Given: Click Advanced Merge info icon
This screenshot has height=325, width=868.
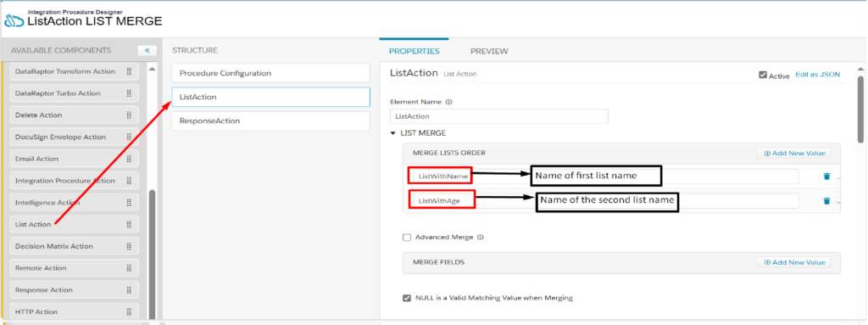Looking at the screenshot, I should [x=480, y=237].
